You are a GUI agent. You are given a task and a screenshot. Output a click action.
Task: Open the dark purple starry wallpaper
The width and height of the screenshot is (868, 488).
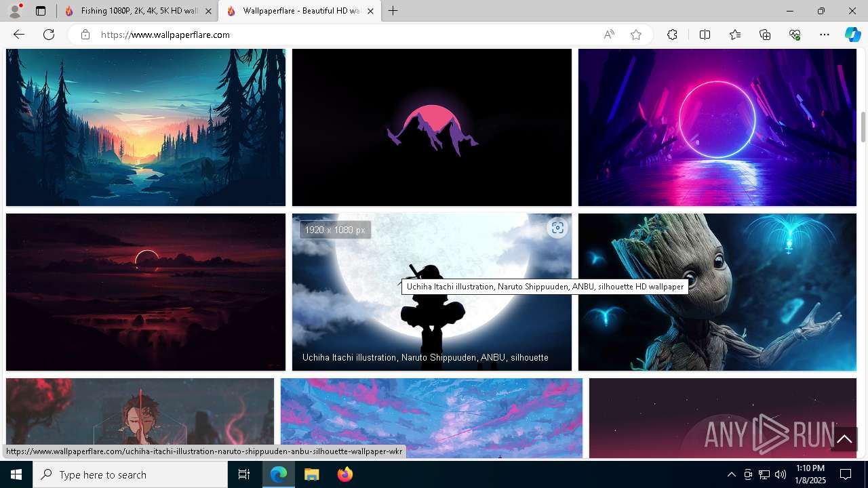(x=723, y=418)
